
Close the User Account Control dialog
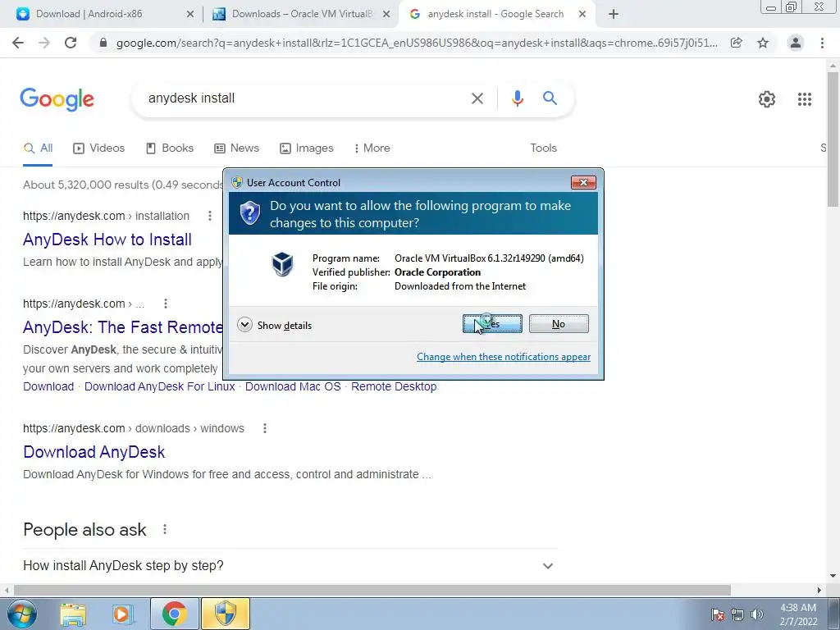tap(583, 183)
